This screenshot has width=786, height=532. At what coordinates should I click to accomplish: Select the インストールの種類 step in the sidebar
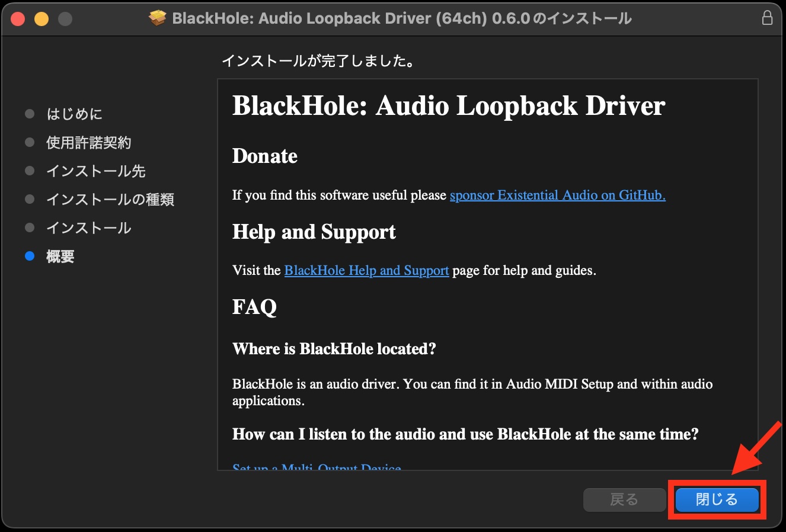110,199
